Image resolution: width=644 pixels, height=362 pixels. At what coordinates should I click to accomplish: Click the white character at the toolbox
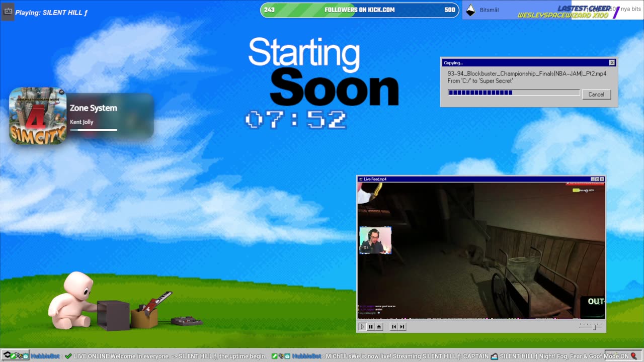[72, 300]
